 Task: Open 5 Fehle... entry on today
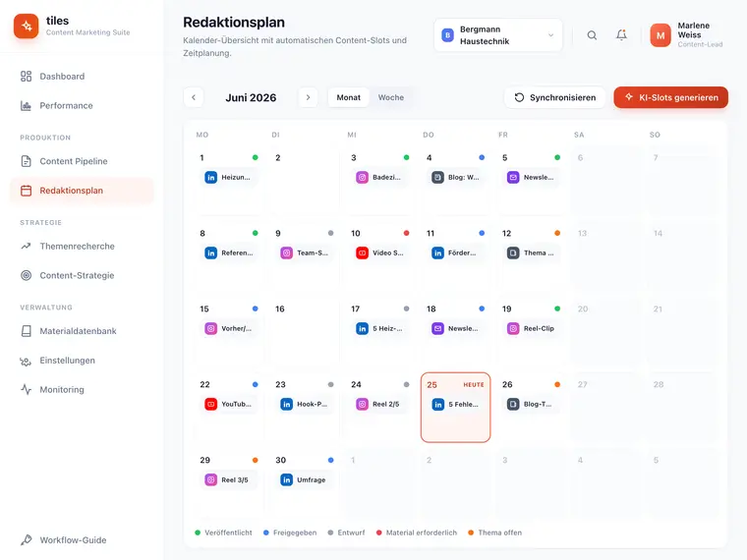pyautogui.click(x=455, y=405)
